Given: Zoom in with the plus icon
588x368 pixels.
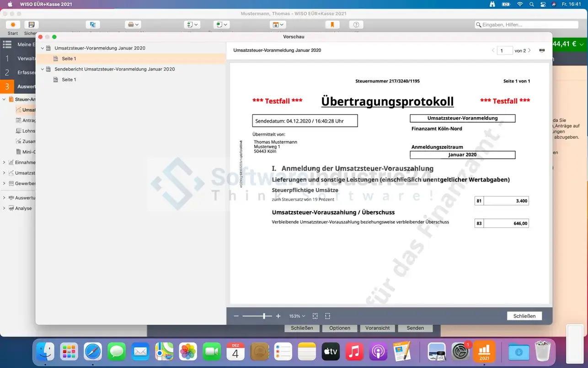Looking at the screenshot, I should [x=278, y=316].
